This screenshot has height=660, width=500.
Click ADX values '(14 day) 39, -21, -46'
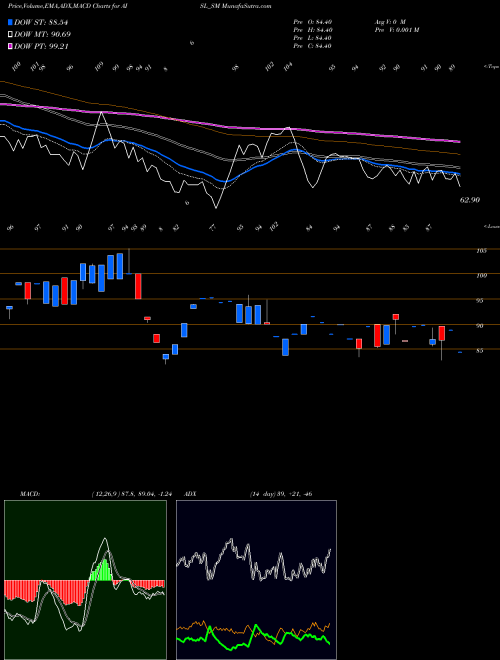point(281,494)
